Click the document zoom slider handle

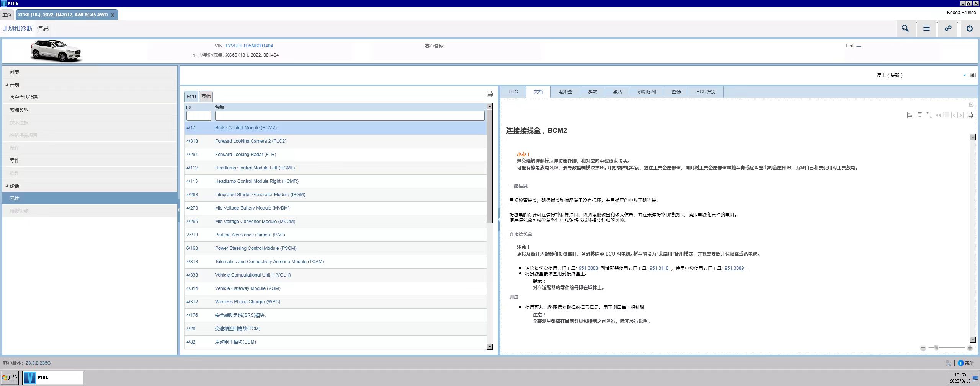coord(936,348)
